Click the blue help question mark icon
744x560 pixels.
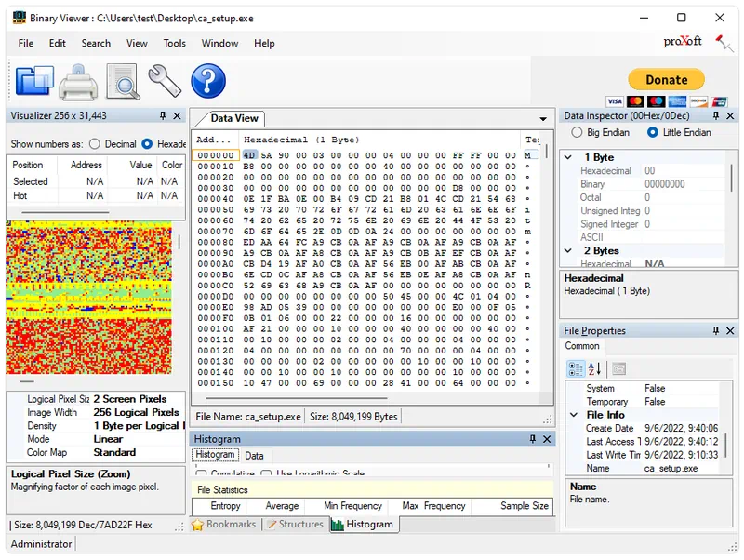[x=208, y=82]
